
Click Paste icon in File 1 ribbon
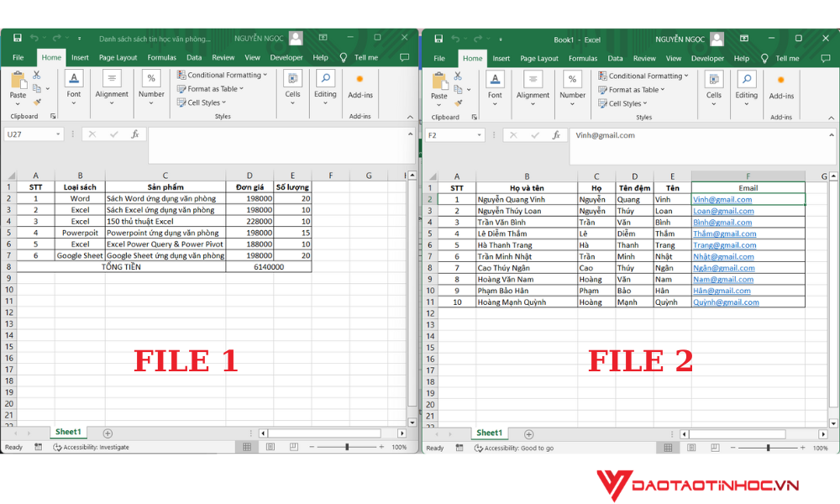18,81
